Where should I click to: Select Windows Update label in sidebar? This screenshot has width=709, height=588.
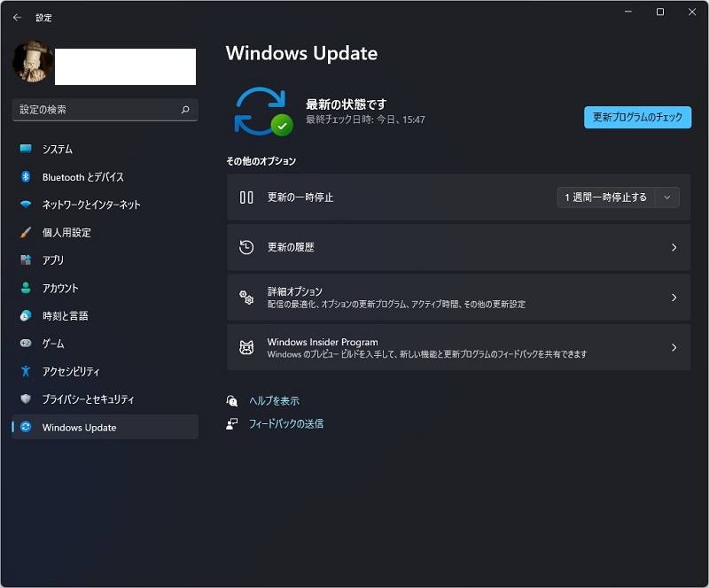(79, 428)
